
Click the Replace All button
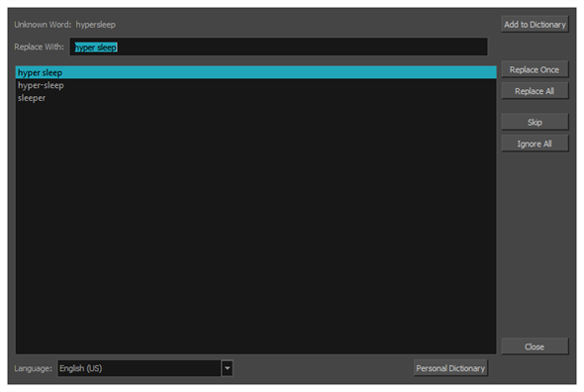pos(535,91)
